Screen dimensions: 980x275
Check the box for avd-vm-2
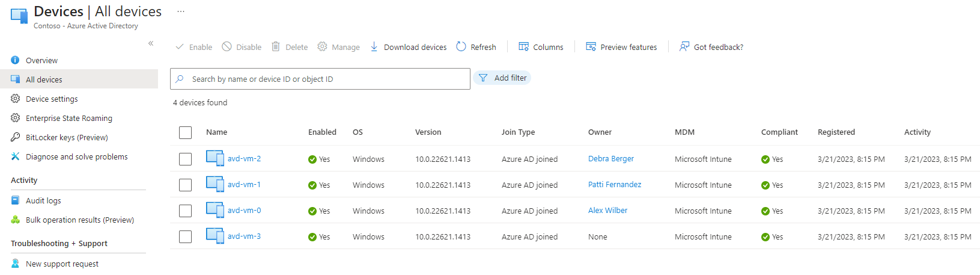[185, 159]
